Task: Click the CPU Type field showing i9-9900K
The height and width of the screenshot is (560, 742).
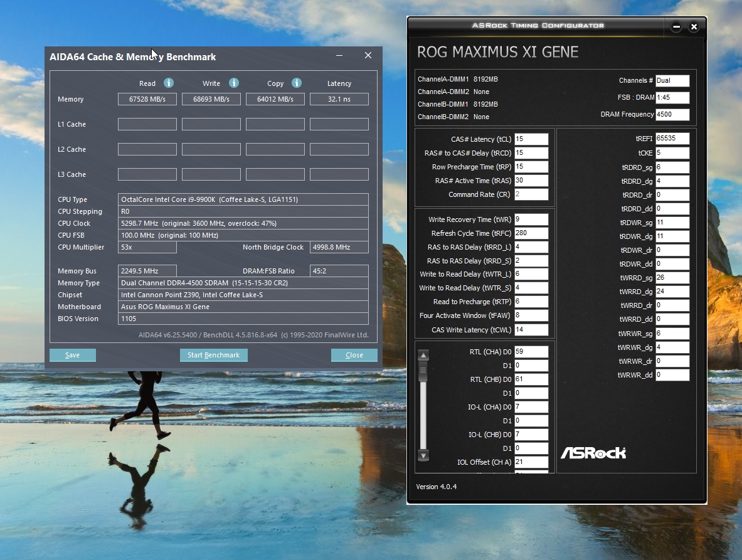Action: coord(243,199)
